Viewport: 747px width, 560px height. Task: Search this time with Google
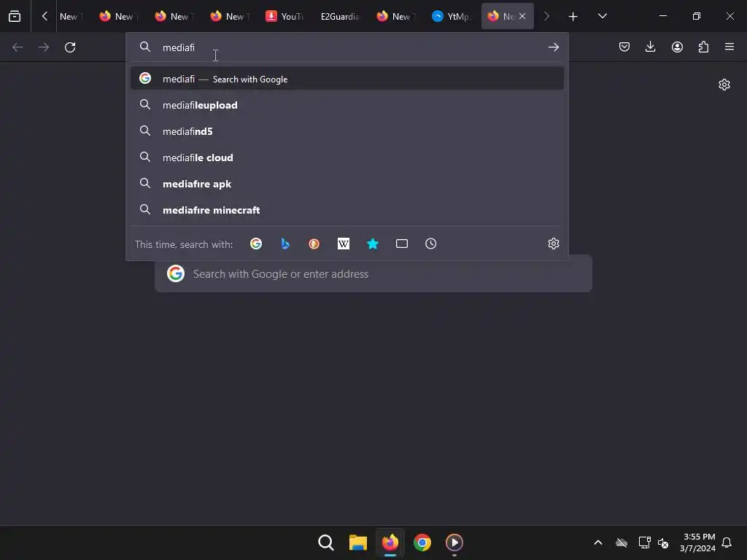256,244
